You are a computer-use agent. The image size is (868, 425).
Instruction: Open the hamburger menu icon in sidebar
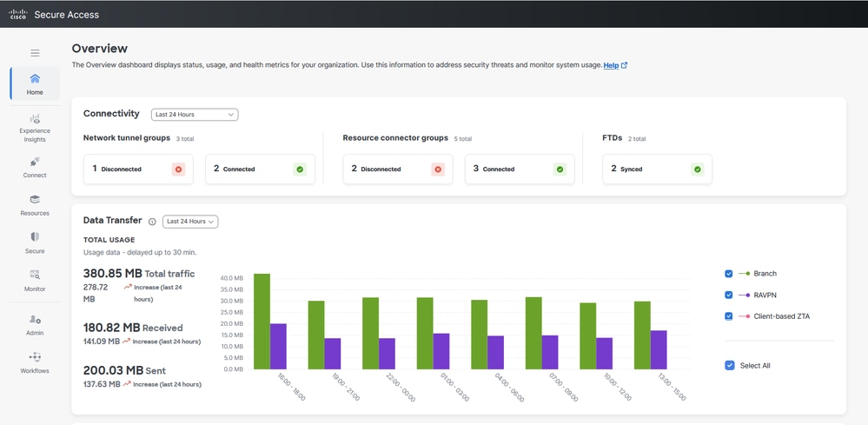(x=35, y=53)
